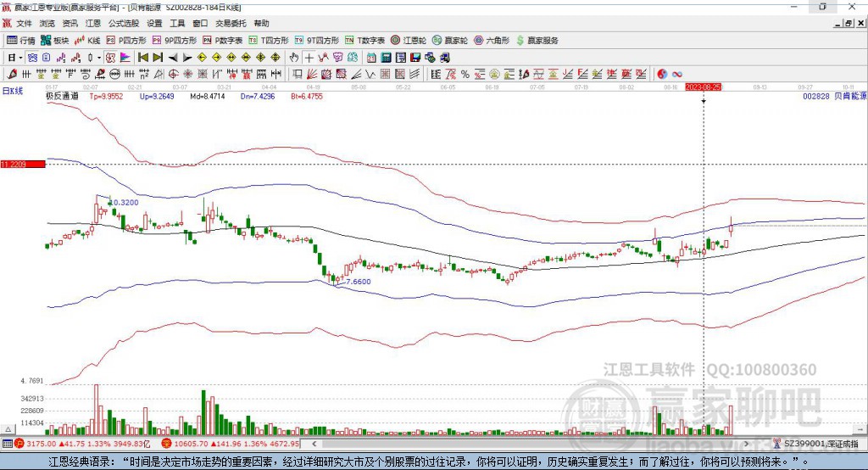The image size is (868, 470).
Task: Open the 9P四方形 tool
Action: [175, 41]
